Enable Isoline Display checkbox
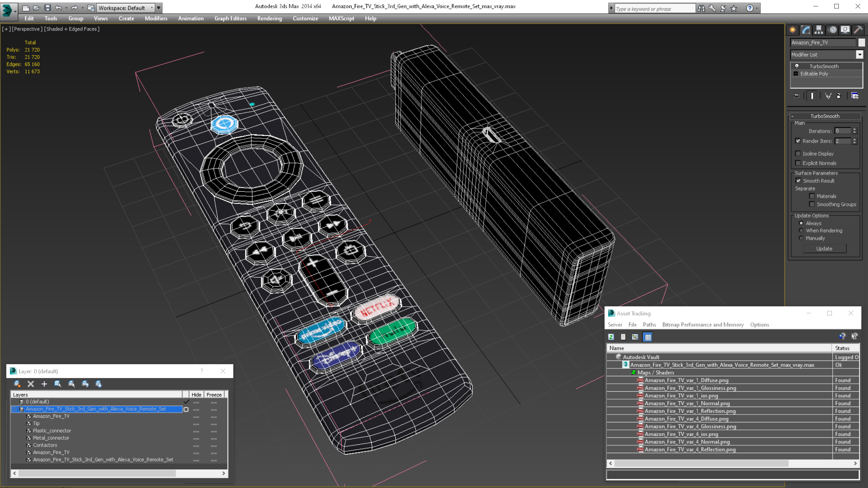This screenshot has height=488, width=868. click(x=797, y=154)
